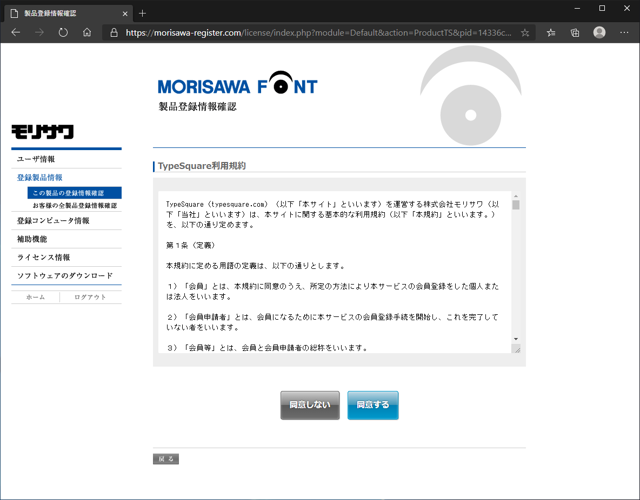Click the モリサワ sidebar logo
This screenshot has height=500, width=640.
(42, 132)
